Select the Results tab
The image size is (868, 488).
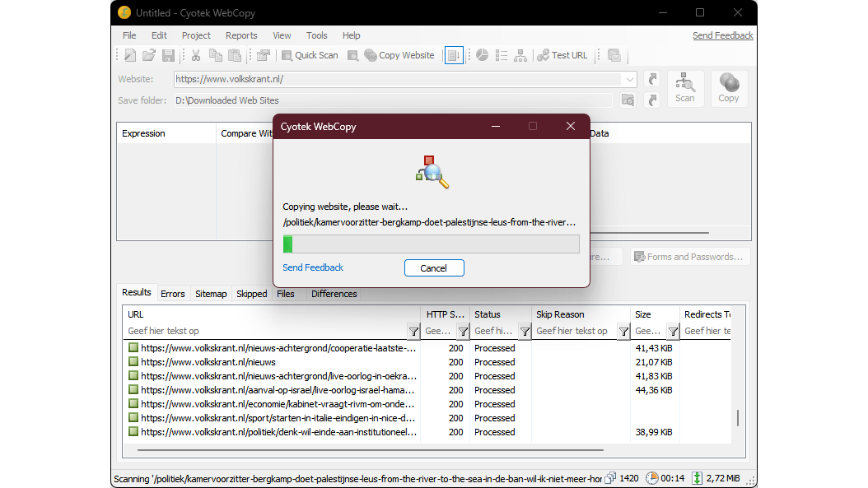[x=136, y=292]
